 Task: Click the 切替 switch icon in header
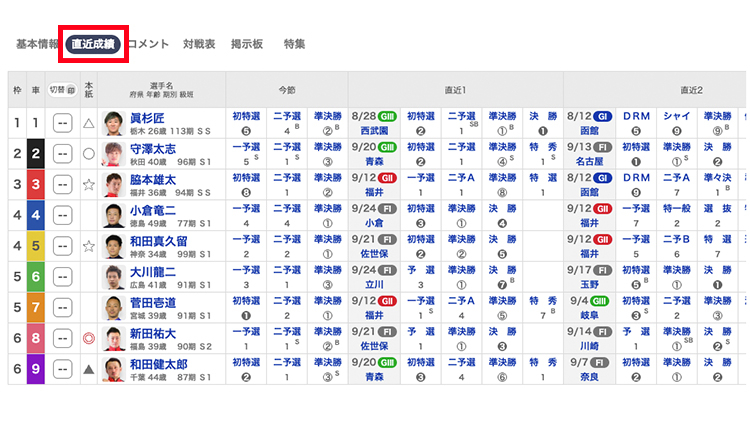tap(62, 86)
